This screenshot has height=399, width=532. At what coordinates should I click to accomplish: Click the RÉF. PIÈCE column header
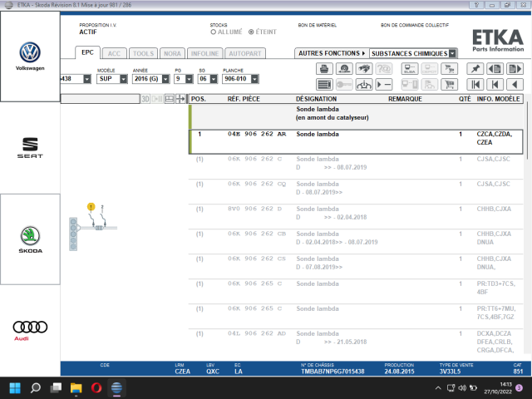coord(244,99)
